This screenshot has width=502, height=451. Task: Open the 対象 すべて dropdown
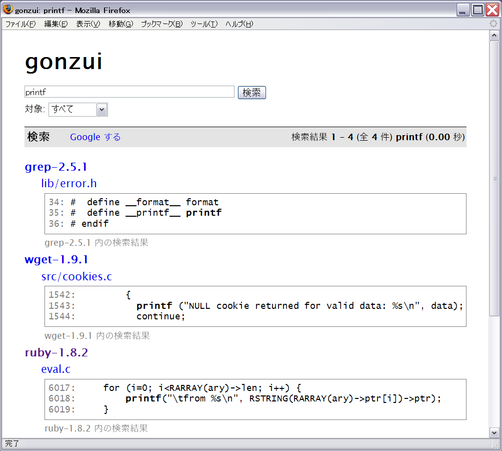[x=78, y=109]
